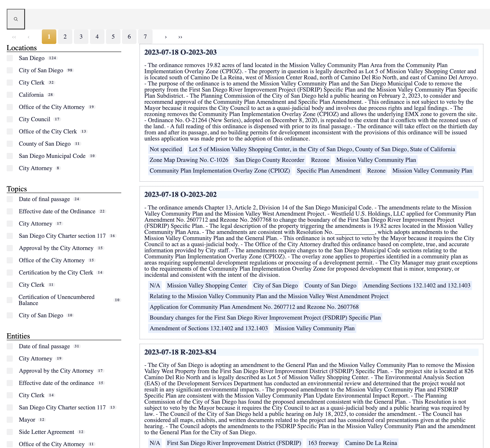This screenshot has width=490, height=448.
Task: Click the Zone Map Drawing No. C-1026 tag
Action: point(189,160)
